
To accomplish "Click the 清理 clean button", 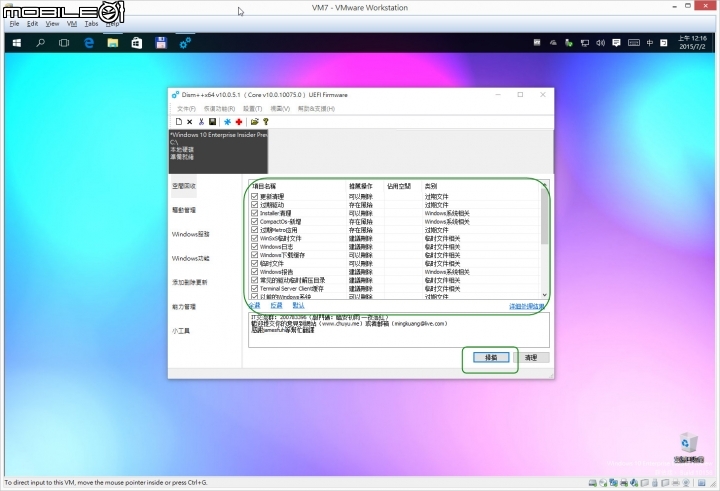I will [531, 357].
